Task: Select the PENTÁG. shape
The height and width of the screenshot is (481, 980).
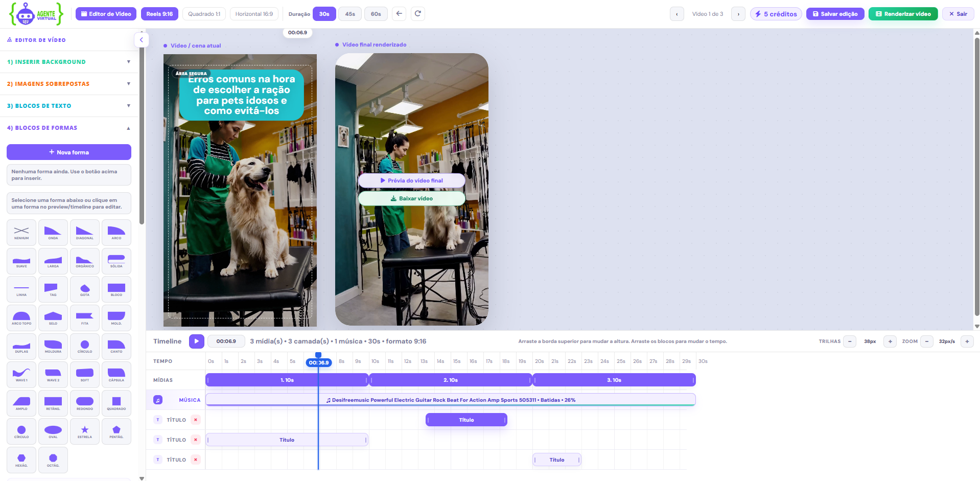Action: click(x=116, y=431)
